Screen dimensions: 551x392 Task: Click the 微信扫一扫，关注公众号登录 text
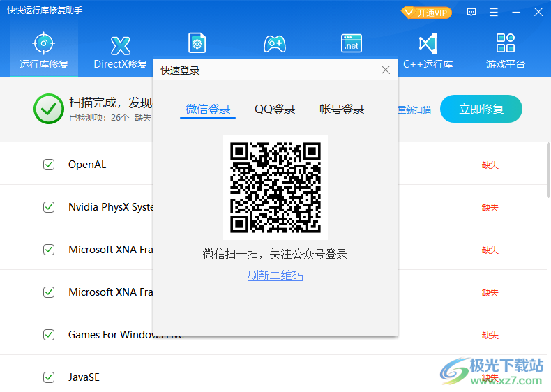point(275,254)
